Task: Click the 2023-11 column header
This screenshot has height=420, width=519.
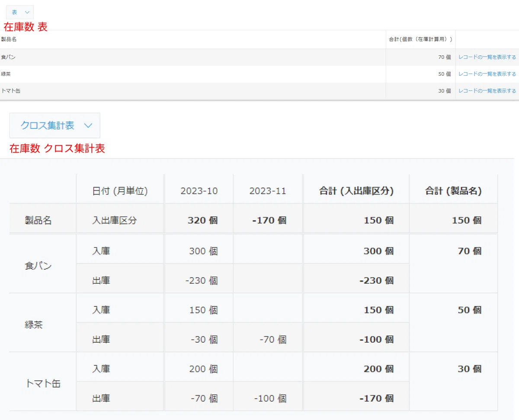Action: [268, 191]
